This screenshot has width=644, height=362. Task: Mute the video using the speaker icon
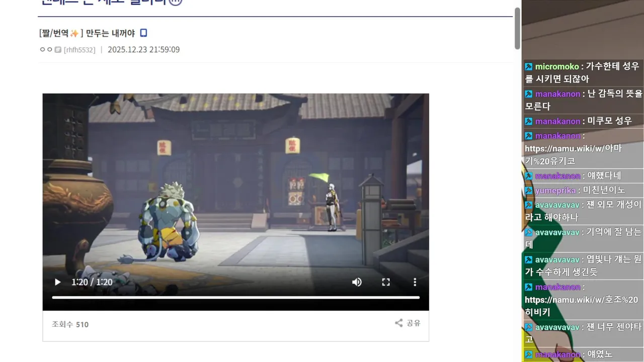click(x=357, y=282)
